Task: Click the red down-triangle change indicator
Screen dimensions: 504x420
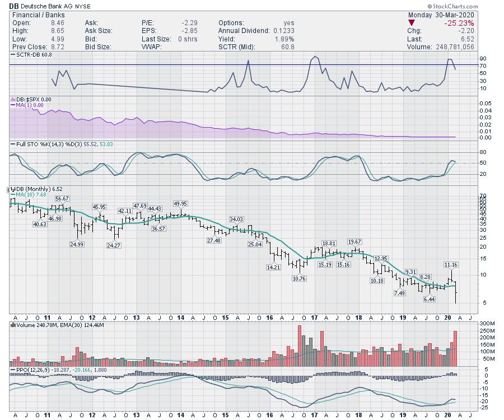Action: click(x=412, y=24)
